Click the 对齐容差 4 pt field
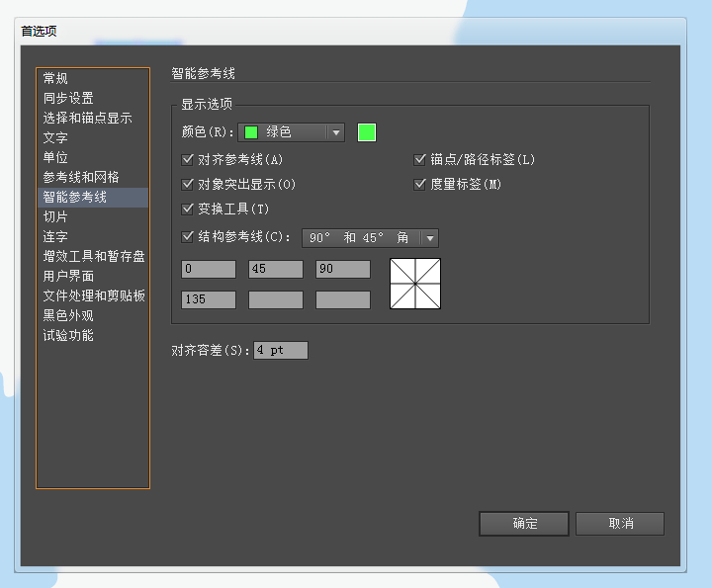The width and height of the screenshot is (712, 588). pos(281,350)
